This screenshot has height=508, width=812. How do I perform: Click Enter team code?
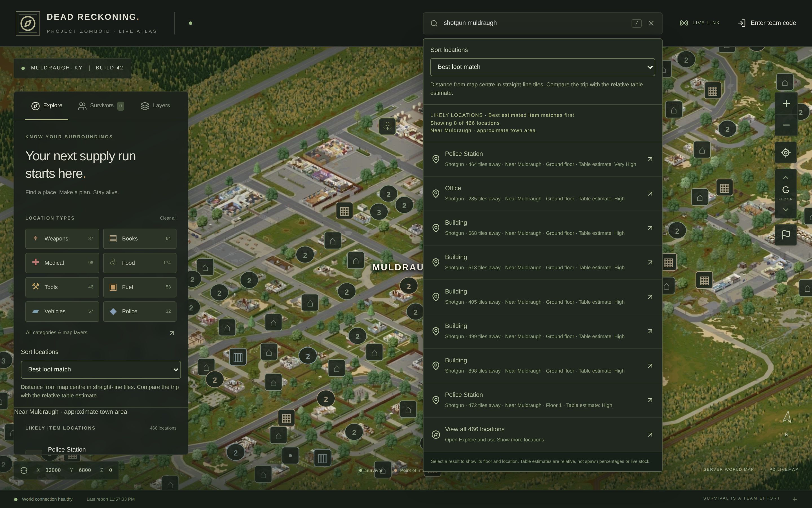[x=767, y=23]
